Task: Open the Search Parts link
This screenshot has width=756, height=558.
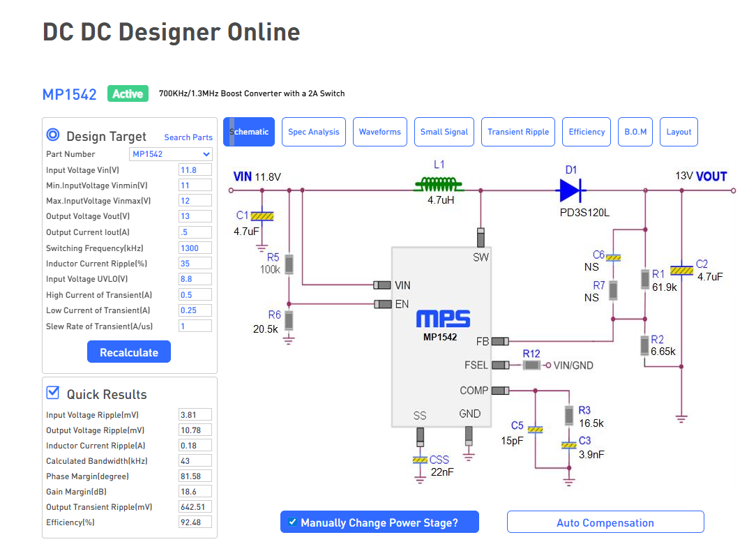Action: 188,137
